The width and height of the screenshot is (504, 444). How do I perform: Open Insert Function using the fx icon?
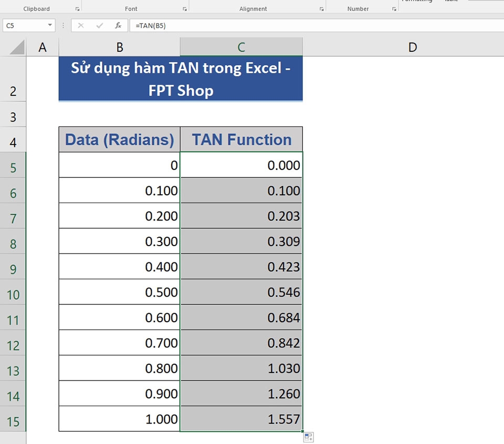click(118, 25)
